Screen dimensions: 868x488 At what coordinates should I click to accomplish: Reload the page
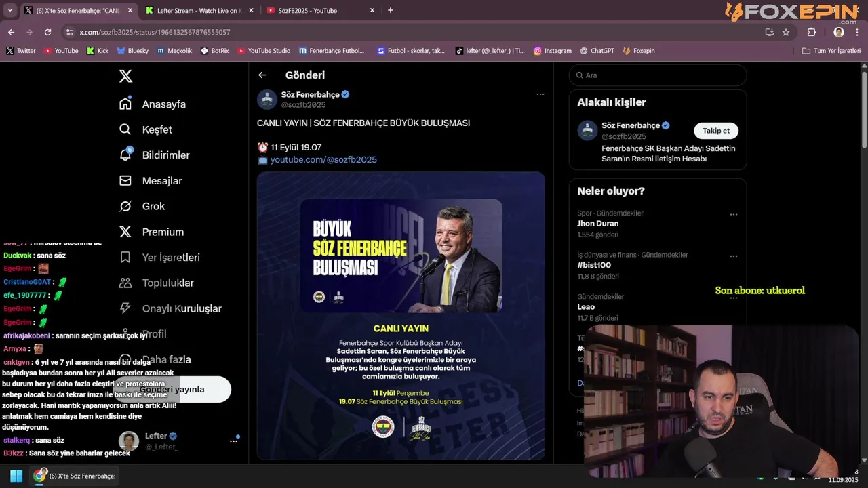(47, 32)
